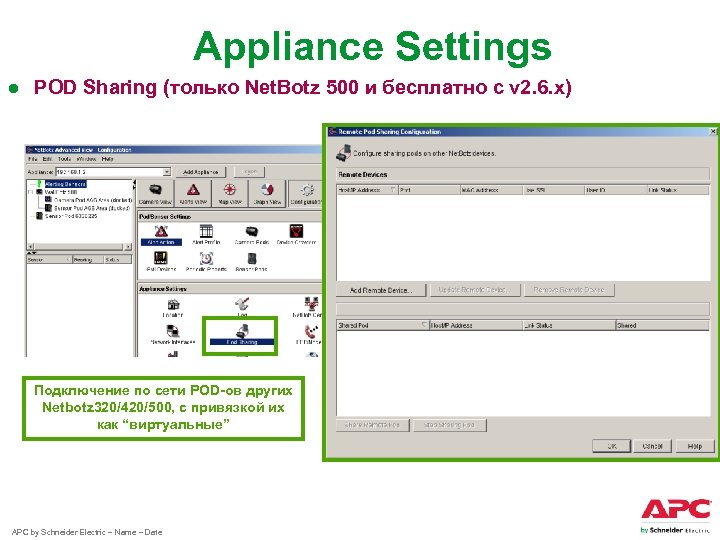Click the Share Remote Pod button

372,425
